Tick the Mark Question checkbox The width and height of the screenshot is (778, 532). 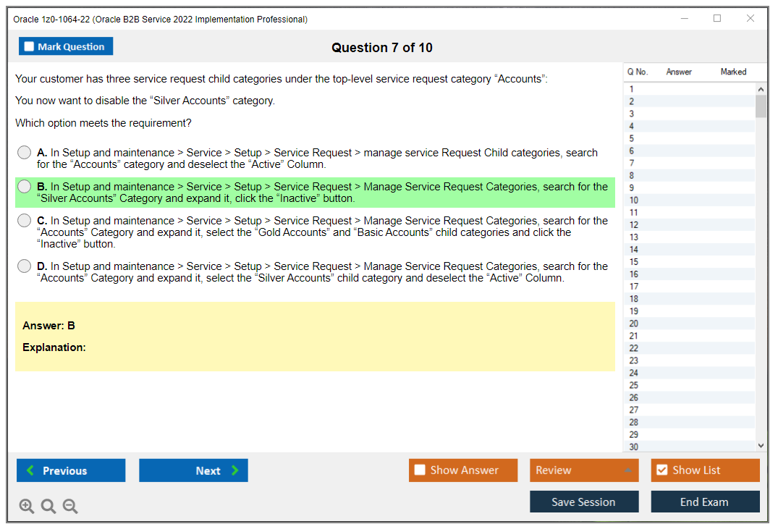30,47
